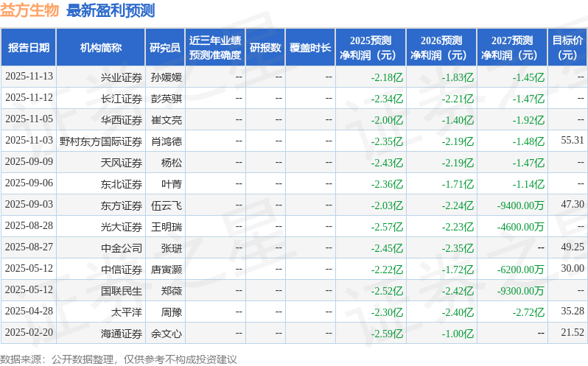Click analyst name 周豫
Image resolution: width=588 pixels, height=366 pixels.
(x=172, y=312)
